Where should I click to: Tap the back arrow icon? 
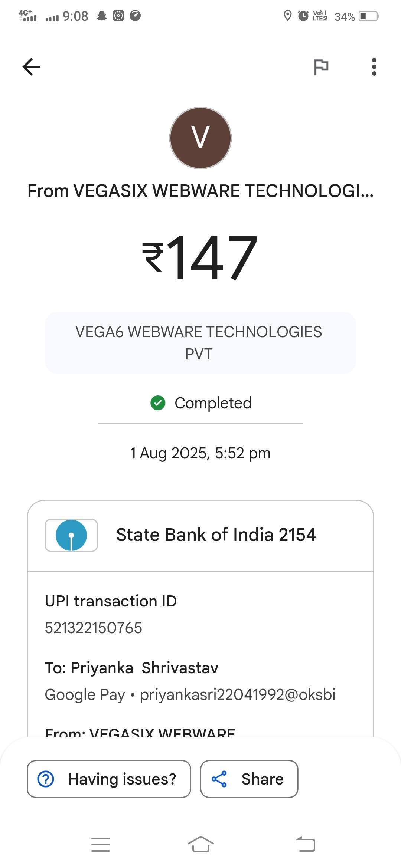click(31, 67)
